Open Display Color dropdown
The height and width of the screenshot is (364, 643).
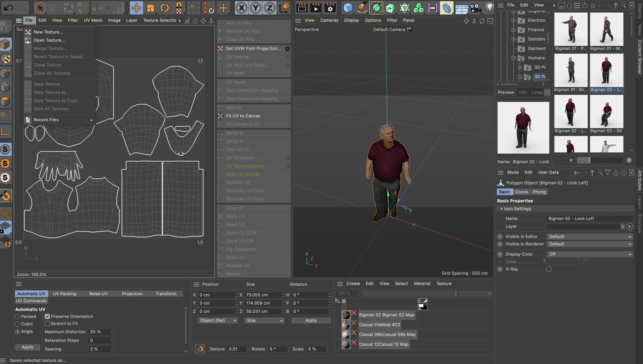coord(589,254)
